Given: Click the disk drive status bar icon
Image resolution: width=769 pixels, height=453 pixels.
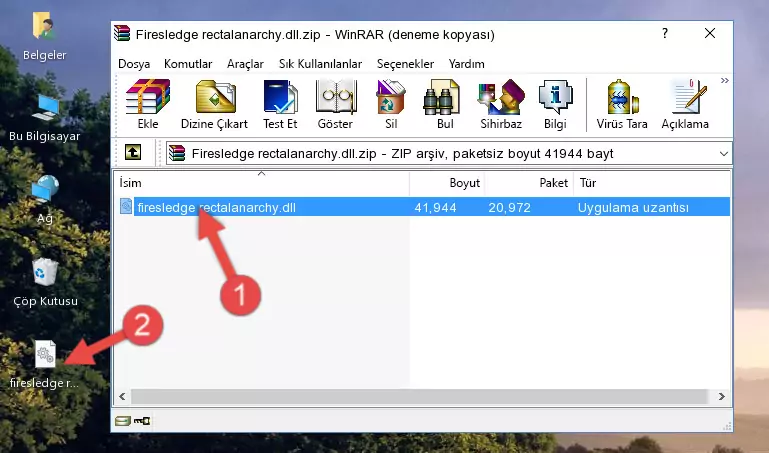Looking at the screenshot, I should coord(123,421).
